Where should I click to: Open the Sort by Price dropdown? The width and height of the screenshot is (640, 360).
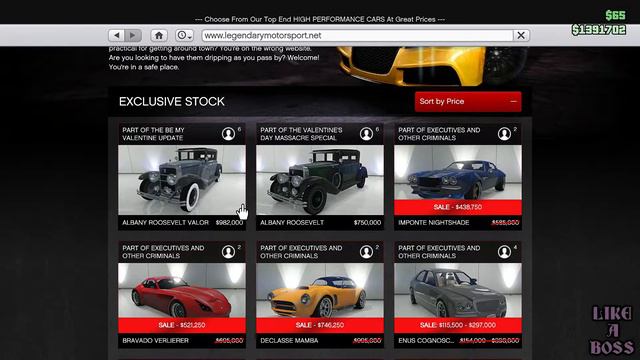click(468, 102)
